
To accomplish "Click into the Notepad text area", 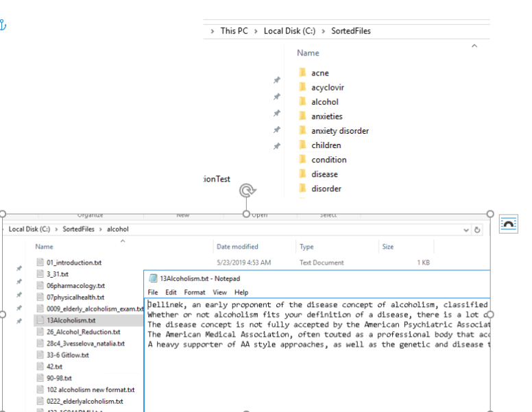I will (x=317, y=355).
